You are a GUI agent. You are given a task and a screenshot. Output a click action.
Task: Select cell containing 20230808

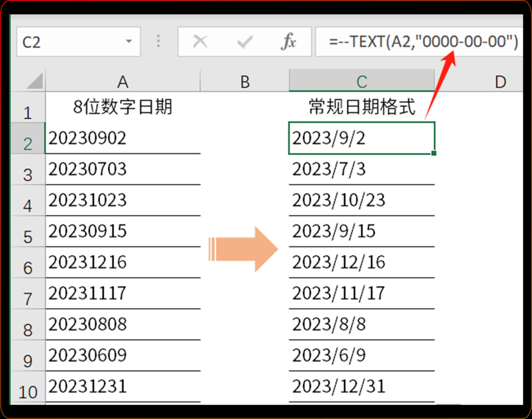pos(123,325)
